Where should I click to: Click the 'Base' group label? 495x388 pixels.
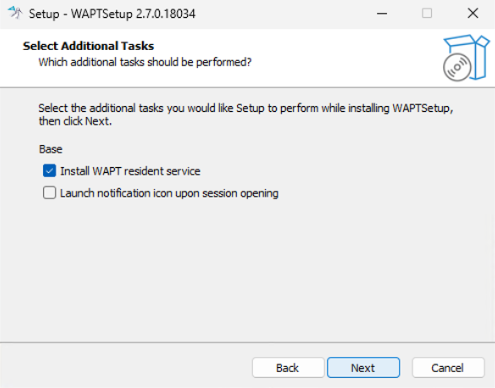tap(51, 149)
